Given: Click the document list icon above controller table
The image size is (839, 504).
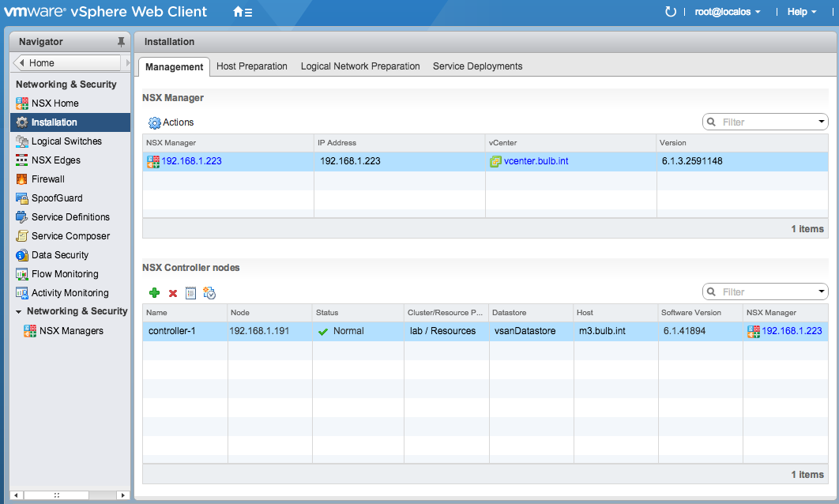Looking at the screenshot, I should point(190,292).
